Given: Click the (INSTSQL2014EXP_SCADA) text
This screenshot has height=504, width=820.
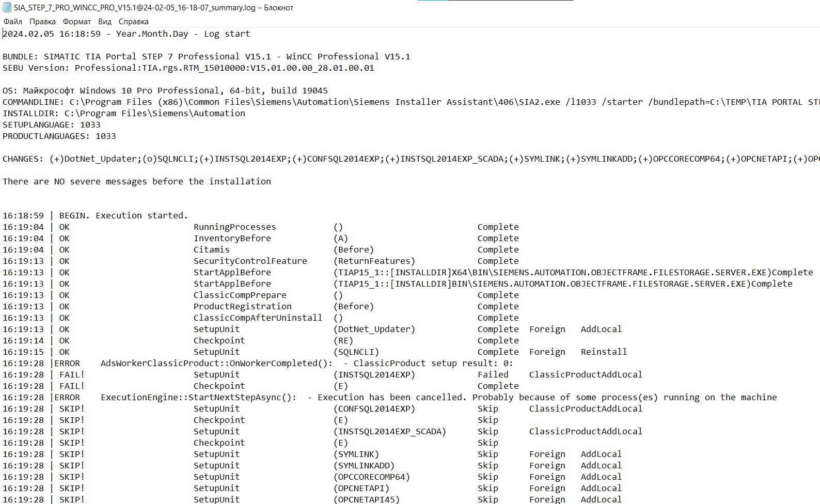Looking at the screenshot, I should tap(390, 432).
